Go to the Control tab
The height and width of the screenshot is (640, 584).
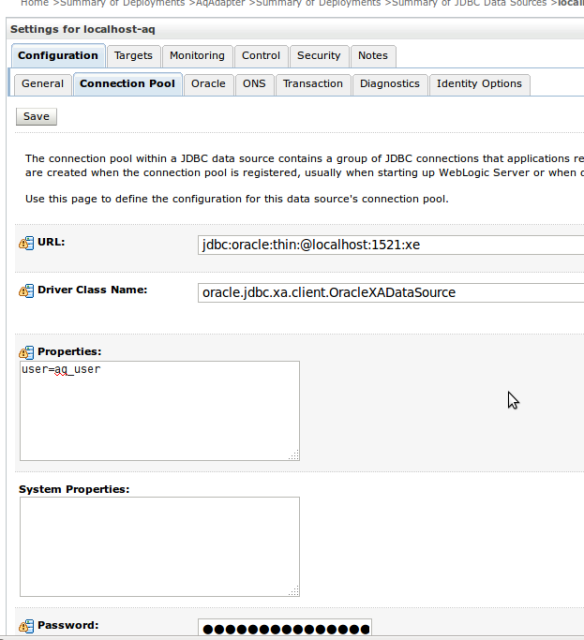pyautogui.click(x=261, y=56)
